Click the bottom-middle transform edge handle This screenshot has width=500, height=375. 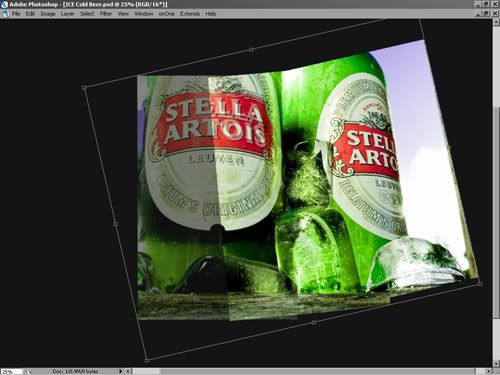(314, 322)
